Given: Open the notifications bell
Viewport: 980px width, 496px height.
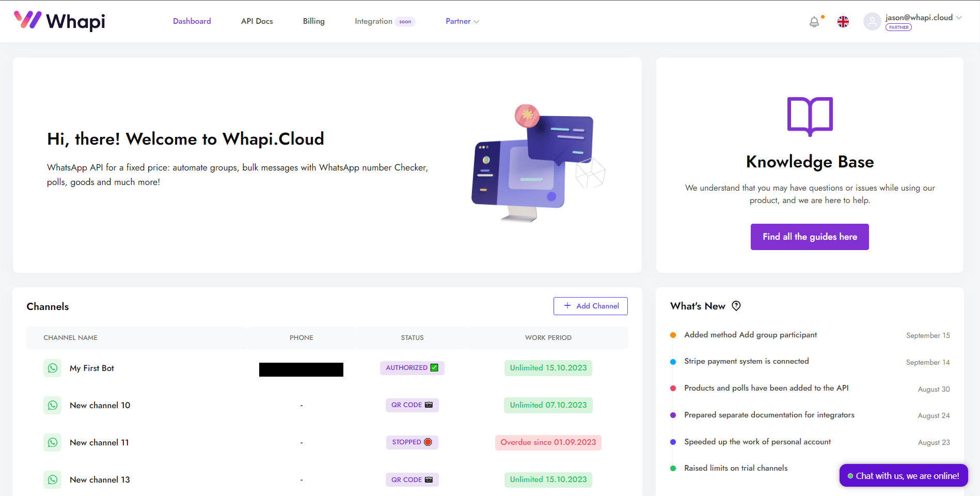Looking at the screenshot, I should pyautogui.click(x=814, y=22).
